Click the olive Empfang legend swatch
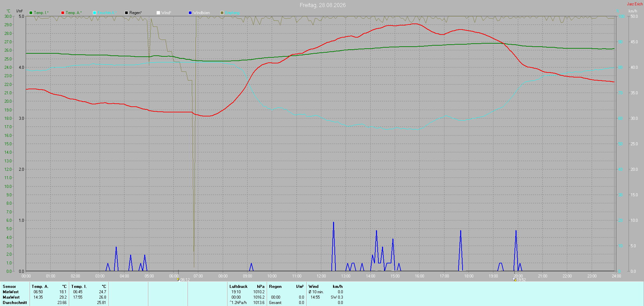 pyautogui.click(x=222, y=13)
